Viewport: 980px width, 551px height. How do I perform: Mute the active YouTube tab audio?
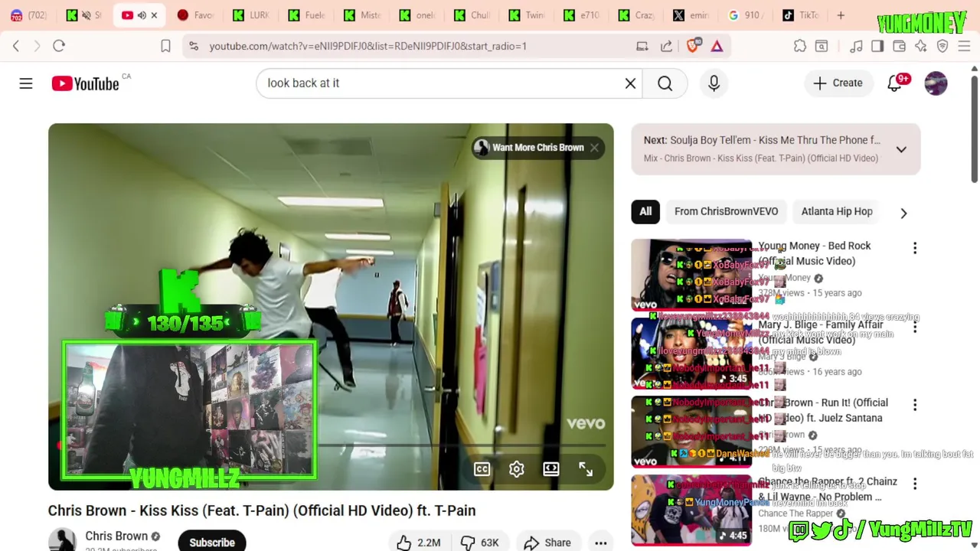pos(142,15)
